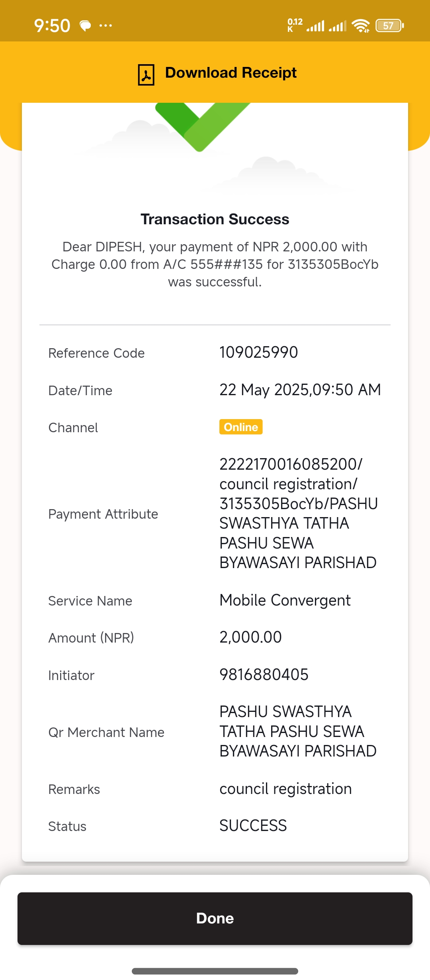430x980 pixels.
Task: Tap the Qr Merchant Name value
Action: tap(298, 731)
